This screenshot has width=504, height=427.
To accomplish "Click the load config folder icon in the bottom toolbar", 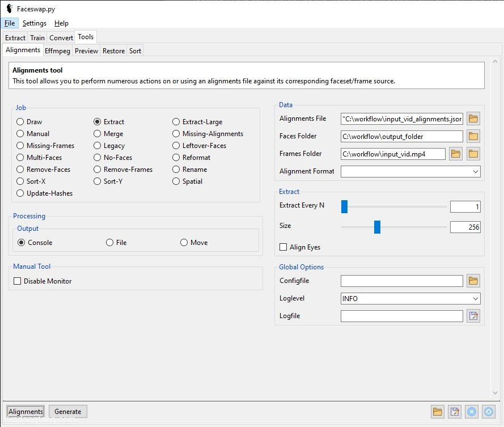I will click(x=438, y=412).
